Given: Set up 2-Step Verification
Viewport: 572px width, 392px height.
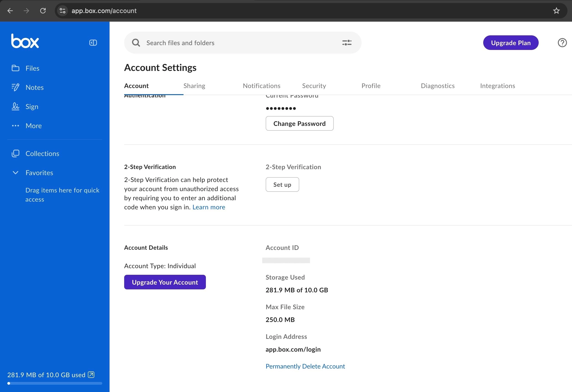Looking at the screenshot, I should 282,184.
